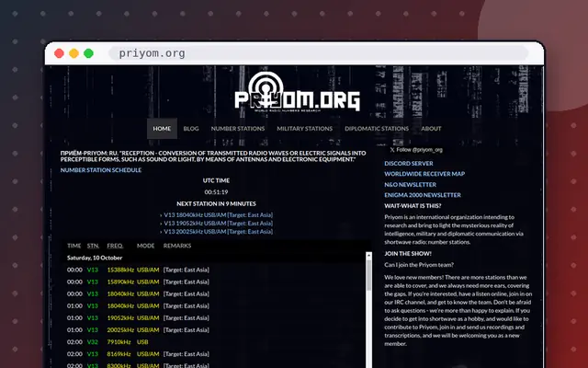Click the MODE column header
This screenshot has width=588, height=368.
pyautogui.click(x=145, y=246)
